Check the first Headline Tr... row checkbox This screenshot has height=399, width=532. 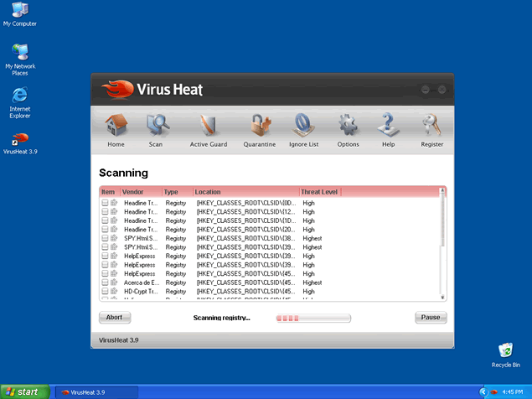coord(105,203)
